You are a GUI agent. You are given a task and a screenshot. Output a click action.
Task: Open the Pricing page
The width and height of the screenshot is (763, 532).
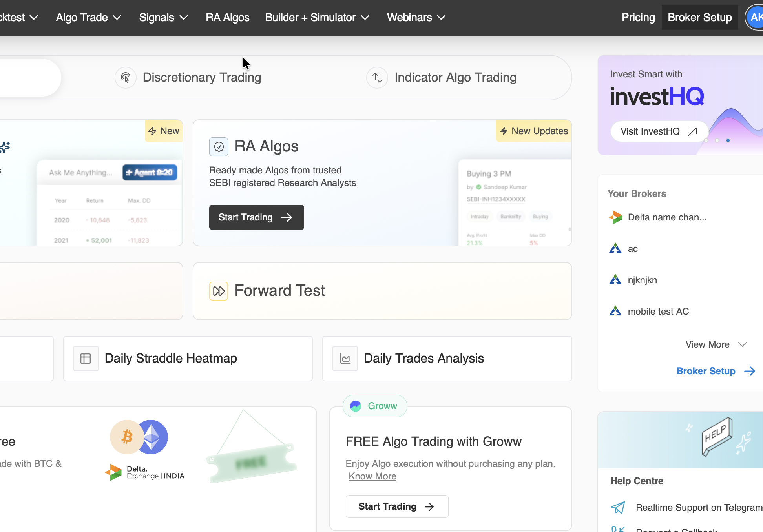point(638,18)
